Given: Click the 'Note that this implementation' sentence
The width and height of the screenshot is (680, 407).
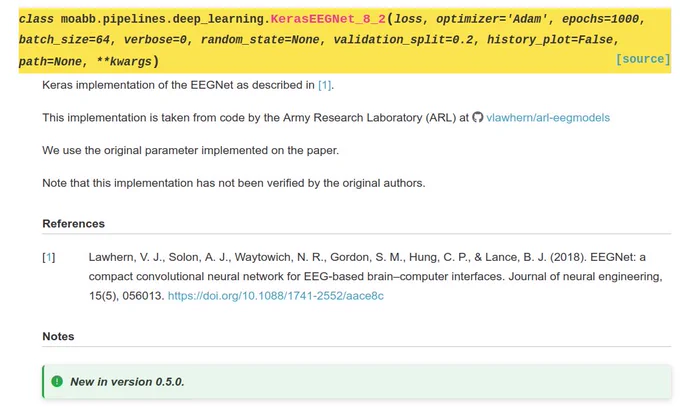Looking at the screenshot, I should point(234,183).
